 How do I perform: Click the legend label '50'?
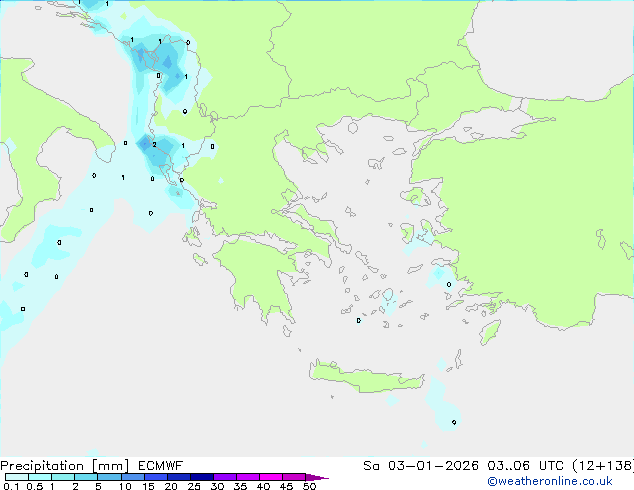(x=310, y=486)
